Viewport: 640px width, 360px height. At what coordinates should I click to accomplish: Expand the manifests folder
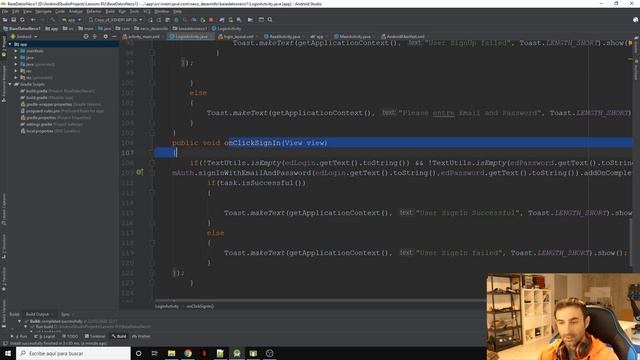(x=16, y=51)
